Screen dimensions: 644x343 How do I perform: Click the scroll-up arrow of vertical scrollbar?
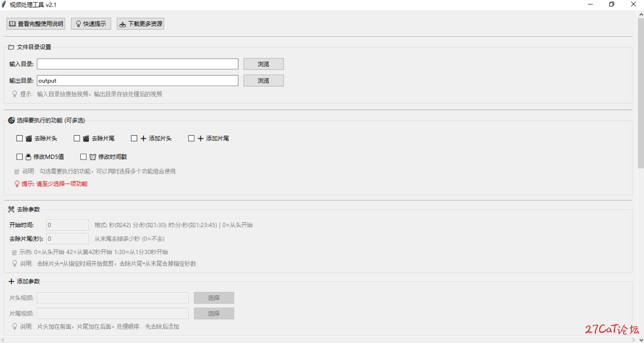click(641, 14)
